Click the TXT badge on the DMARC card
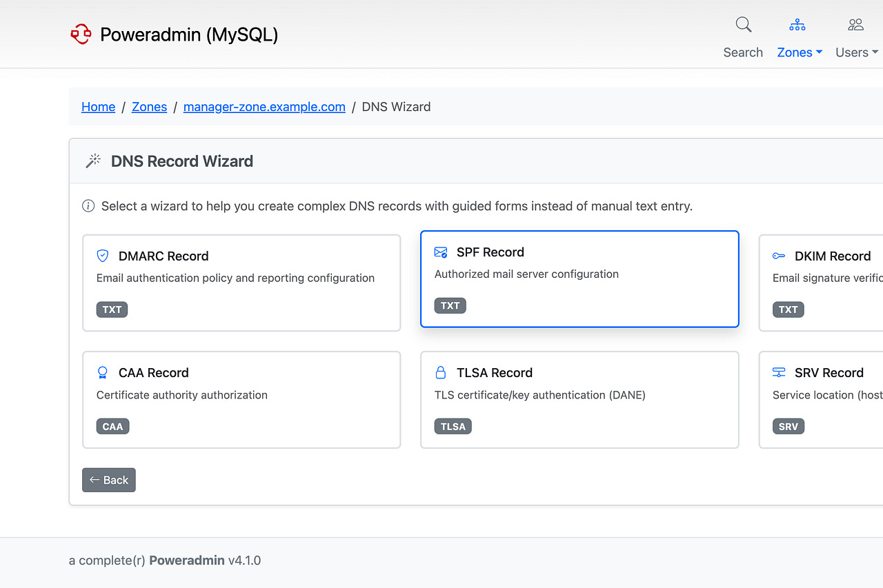 pos(112,310)
